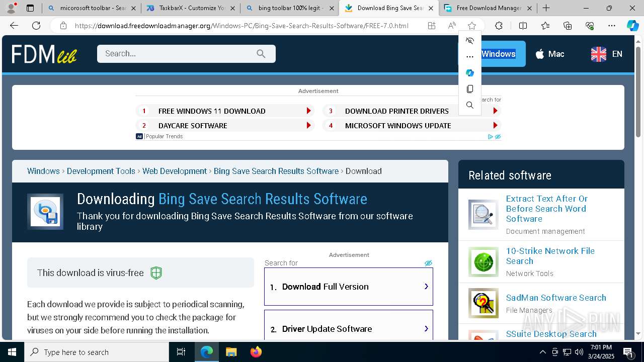Screen dimensions: 644x362
Task: Start the Read aloud icon
Action: (x=452, y=26)
